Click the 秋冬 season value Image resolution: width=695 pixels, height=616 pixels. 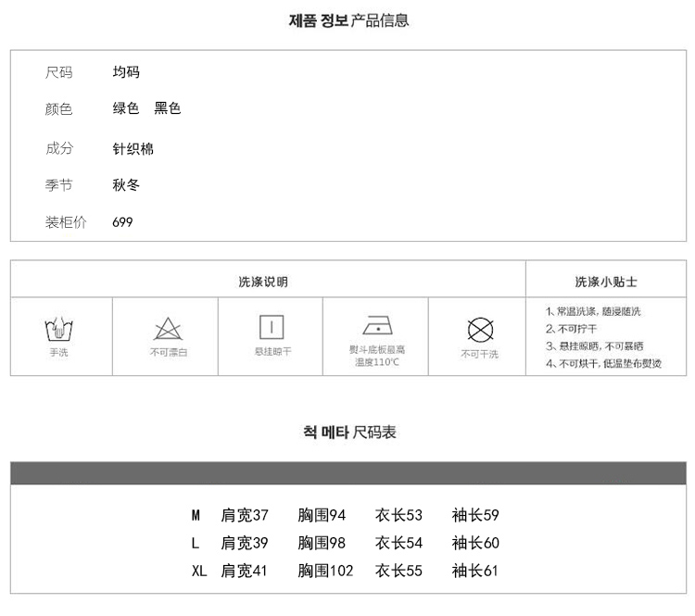pyautogui.click(x=126, y=185)
